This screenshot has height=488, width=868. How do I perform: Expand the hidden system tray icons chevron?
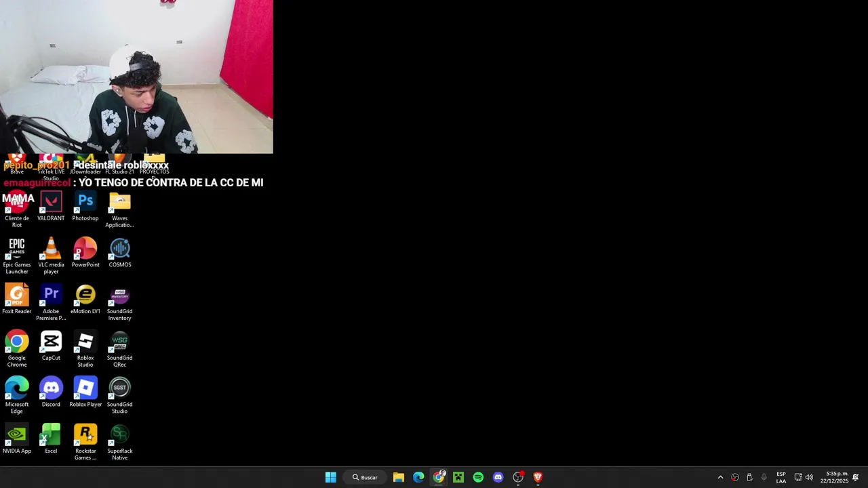(x=720, y=477)
